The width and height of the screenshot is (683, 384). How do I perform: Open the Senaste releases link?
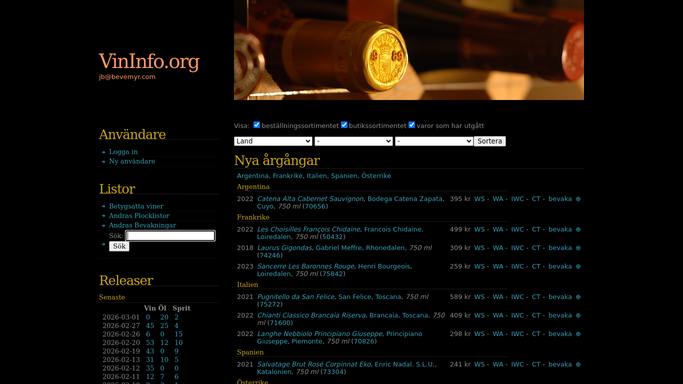click(112, 297)
